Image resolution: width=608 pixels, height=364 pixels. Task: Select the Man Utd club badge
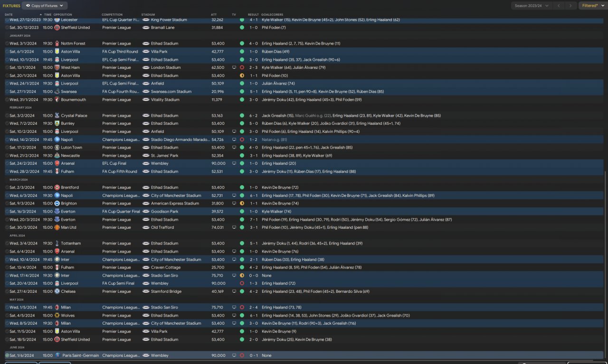click(57, 227)
